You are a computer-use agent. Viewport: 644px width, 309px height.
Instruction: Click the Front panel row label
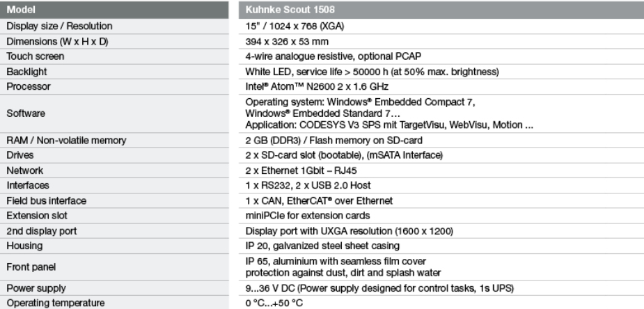(31, 267)
